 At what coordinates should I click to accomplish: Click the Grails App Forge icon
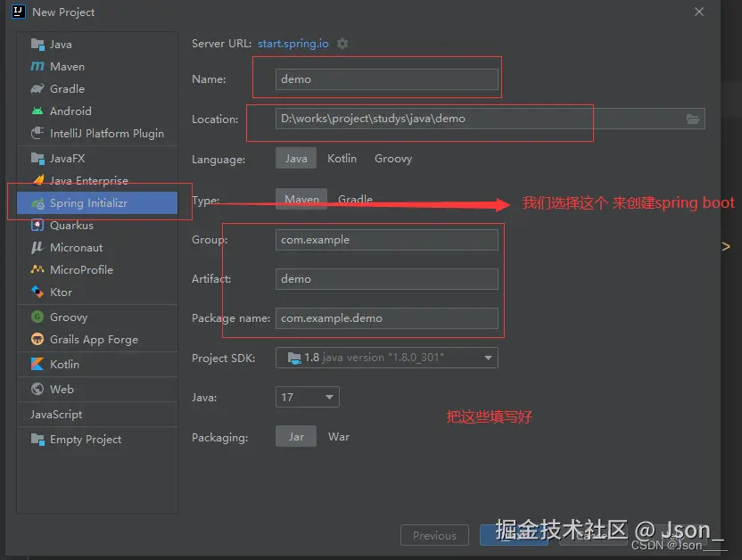(x=37, y=339)
